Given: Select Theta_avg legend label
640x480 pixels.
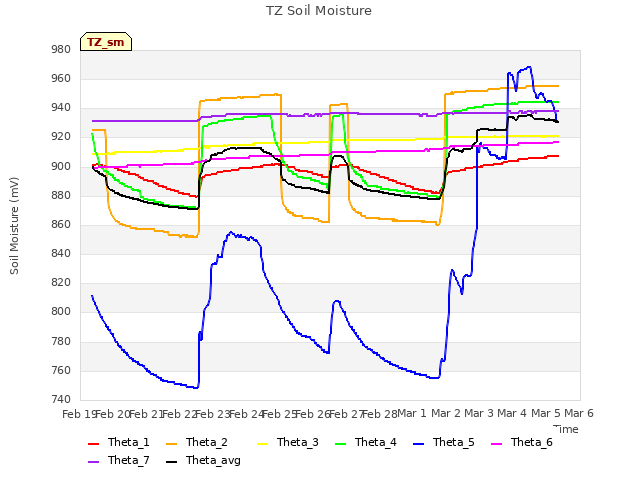Looking at the screenshot, I should [213, 460].
